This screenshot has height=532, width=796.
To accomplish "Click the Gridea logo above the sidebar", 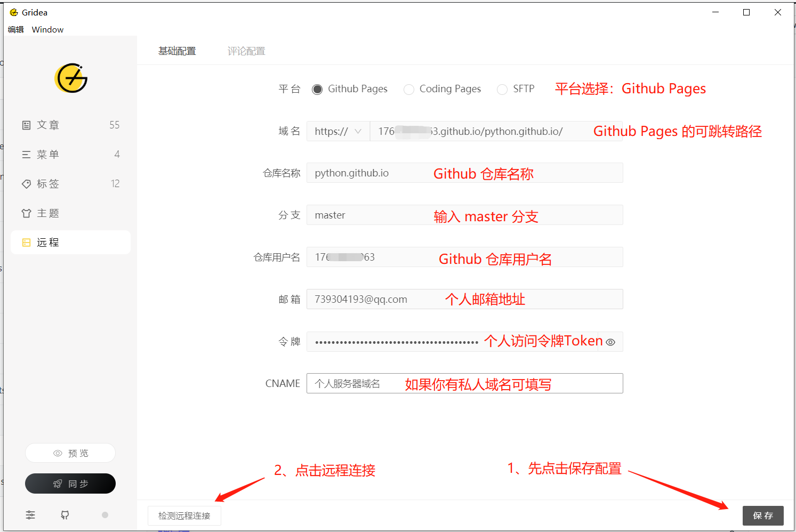I will coord(70,78).
